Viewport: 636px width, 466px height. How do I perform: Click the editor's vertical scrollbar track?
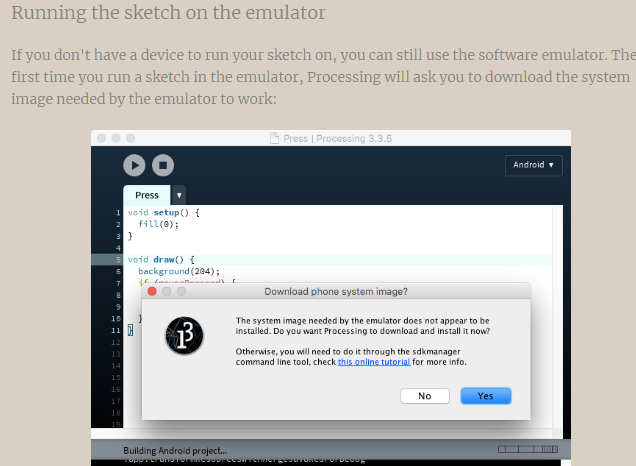tap(558, 316)
